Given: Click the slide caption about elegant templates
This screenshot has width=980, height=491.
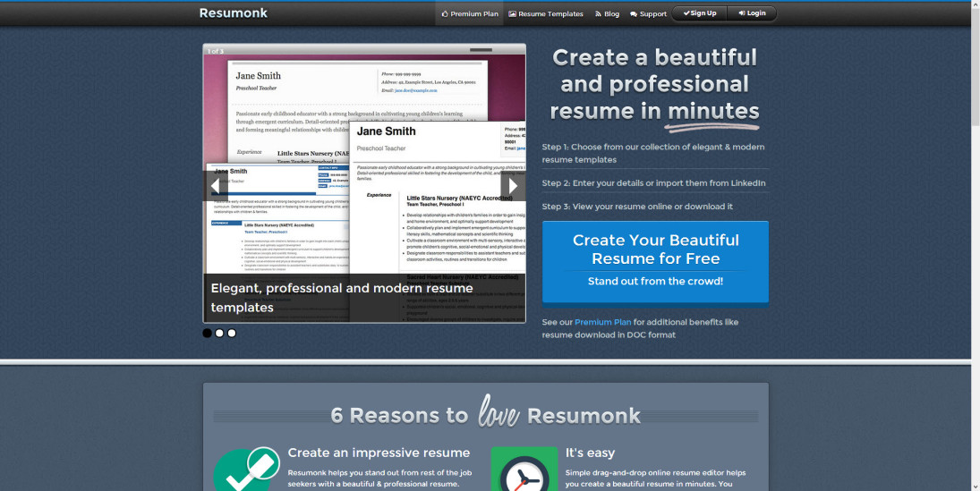Looking at the screenshot, I should coord(364,298).
